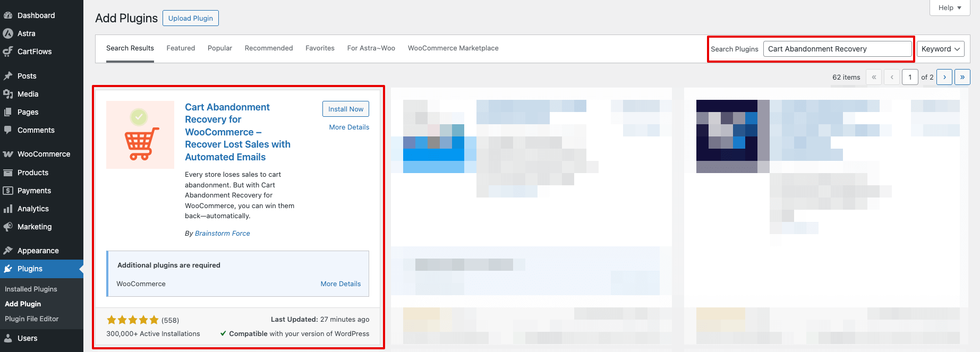The width and height of the screenshot is (980, 352).
Task: Switch to the Search Results tab
Action: 130,48
